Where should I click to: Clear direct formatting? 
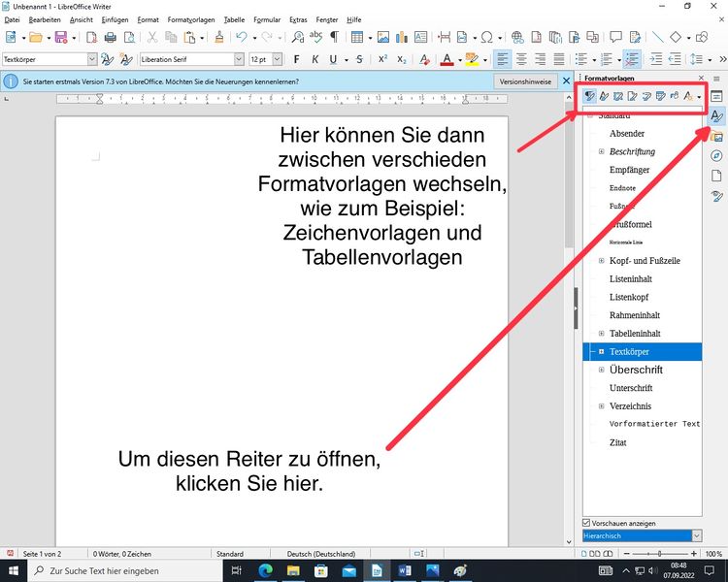(x=424, y=59)
